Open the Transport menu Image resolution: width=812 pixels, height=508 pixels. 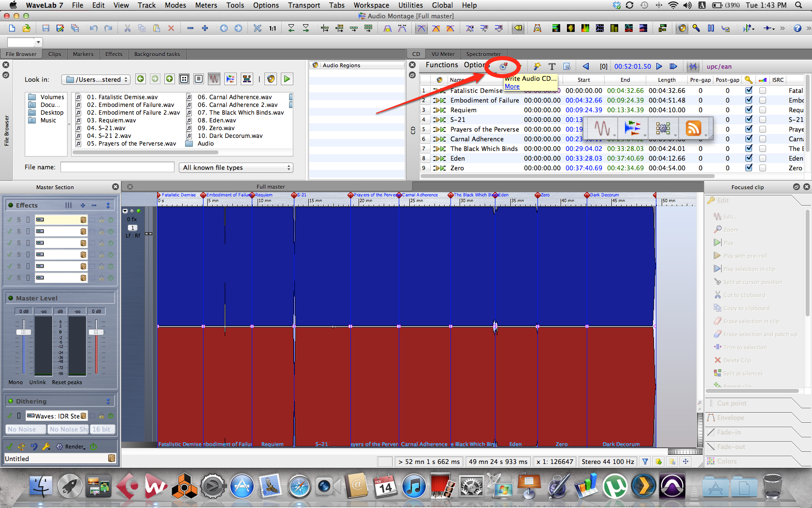[304, 5]
